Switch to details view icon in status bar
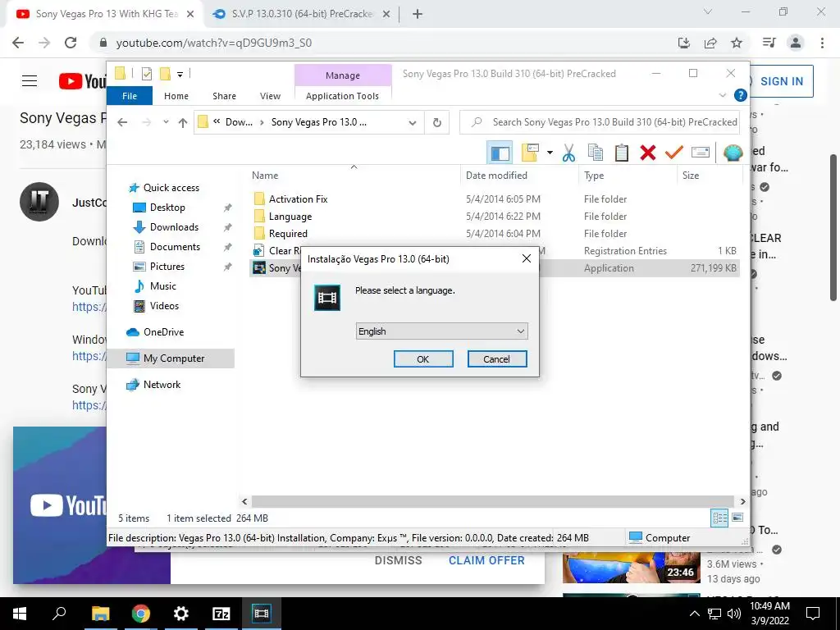The width and height of the screenshot is (840, 630). point(719,518)
